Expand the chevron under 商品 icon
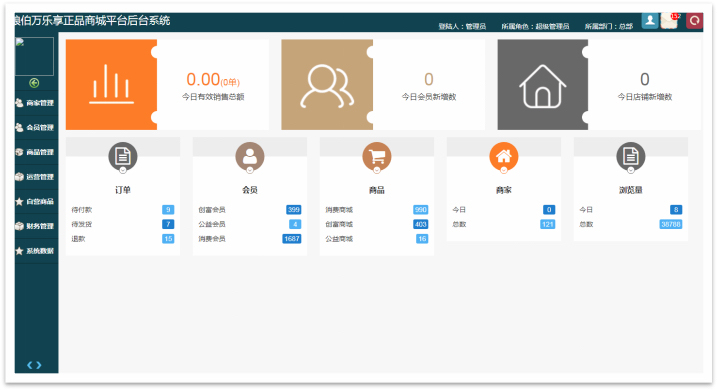 pos(377,170)
